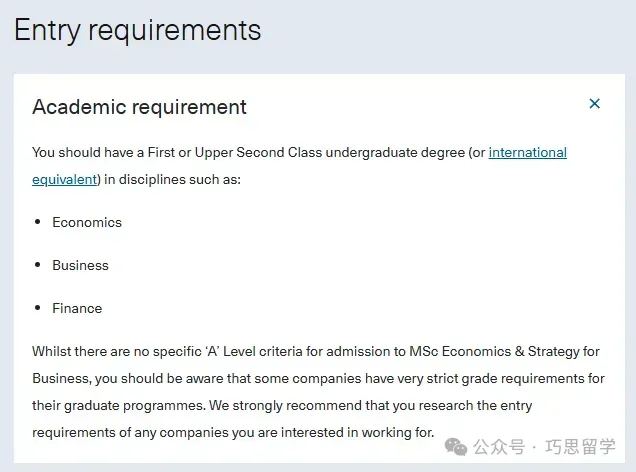Click the bullet dot beside Finance
Screen dimensions: 636x472
point(38,308)
